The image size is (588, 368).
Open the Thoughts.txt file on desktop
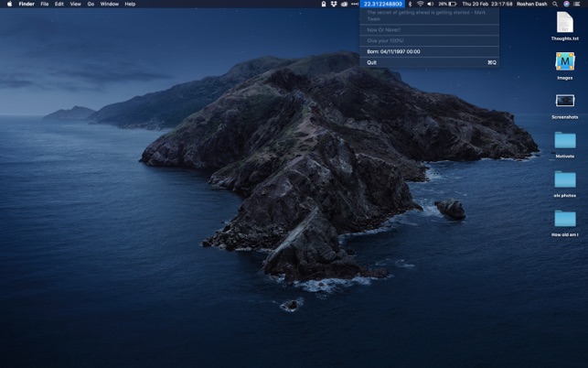pos(564,23)
